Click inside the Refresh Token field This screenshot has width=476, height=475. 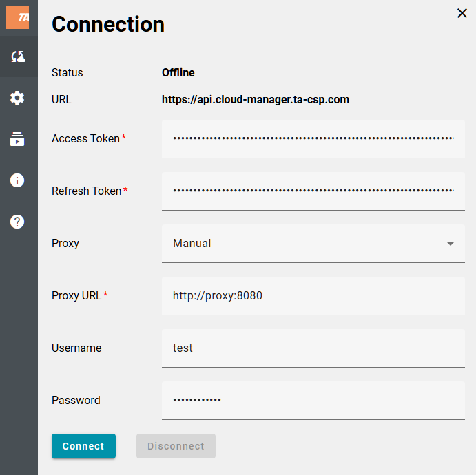[313, 191]
